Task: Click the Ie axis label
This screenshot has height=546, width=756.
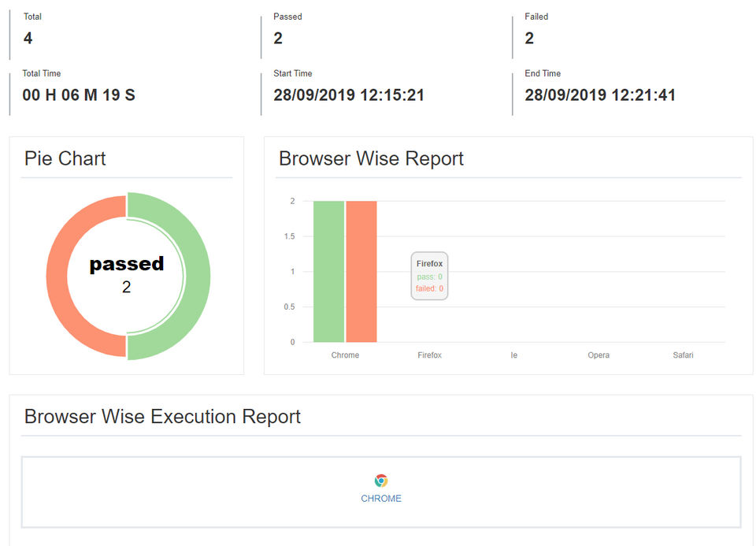Action: click(x=514, y=355)
